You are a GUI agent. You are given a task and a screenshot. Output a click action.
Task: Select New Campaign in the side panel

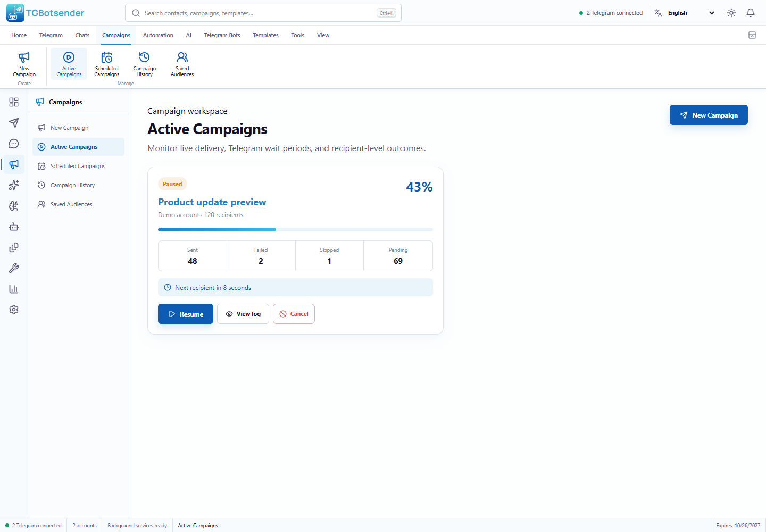[x=78, y=128]
